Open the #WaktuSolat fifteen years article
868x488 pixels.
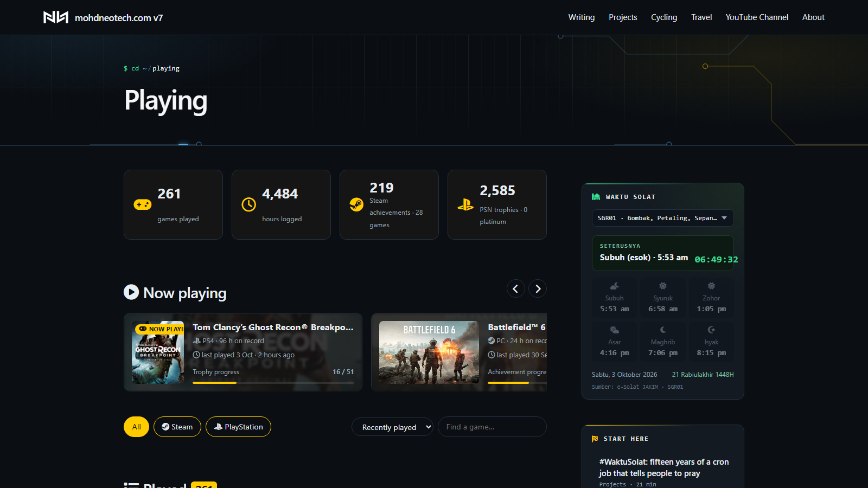tap(663, 467)
